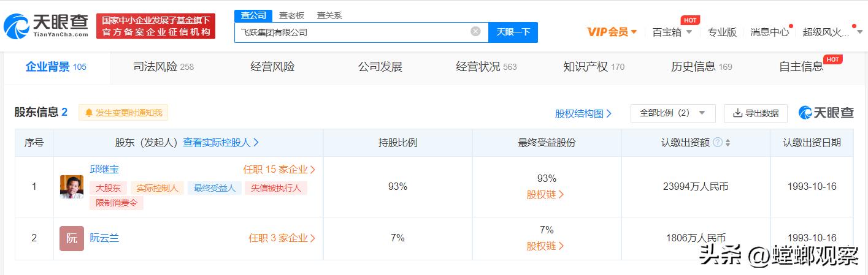Open 消息中心 notifications
Image resolution: width=868 pixels, height=275 pixels.
coord(770,32)
